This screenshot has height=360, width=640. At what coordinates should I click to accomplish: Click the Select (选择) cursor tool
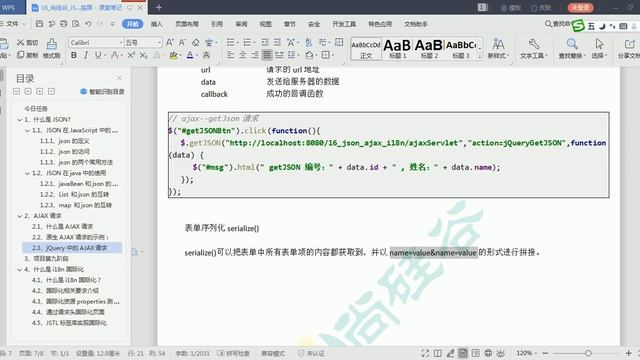(599, 49)
